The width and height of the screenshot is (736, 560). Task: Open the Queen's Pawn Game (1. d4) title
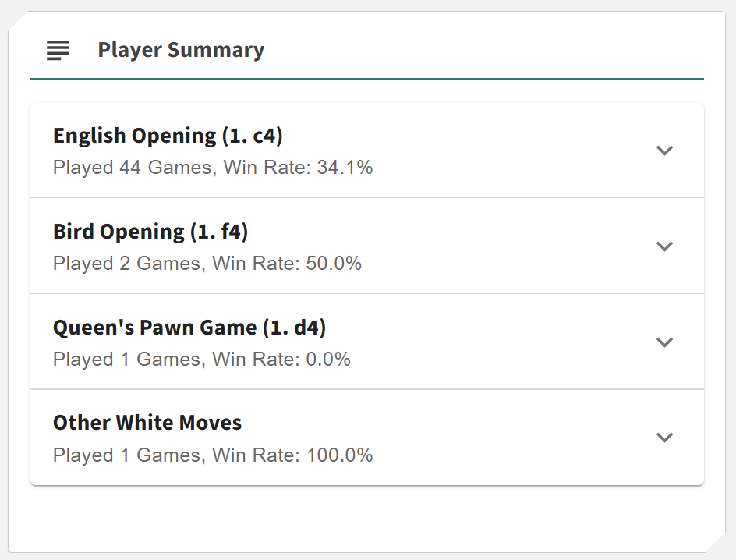click(189, 328)
